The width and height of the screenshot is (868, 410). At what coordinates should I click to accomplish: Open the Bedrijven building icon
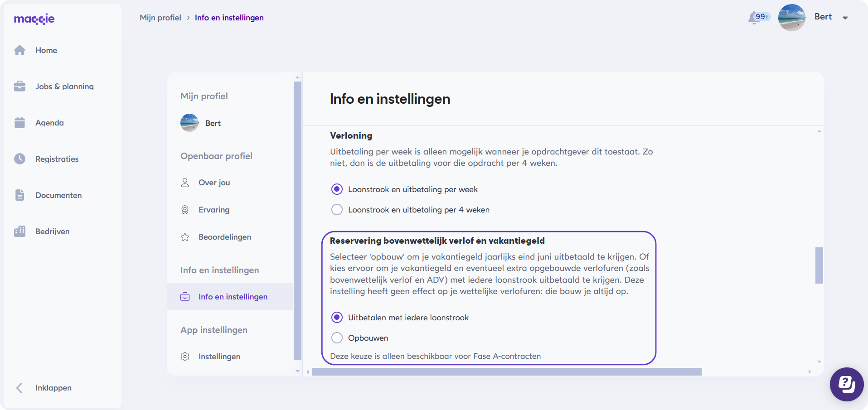tap(19, 232)
